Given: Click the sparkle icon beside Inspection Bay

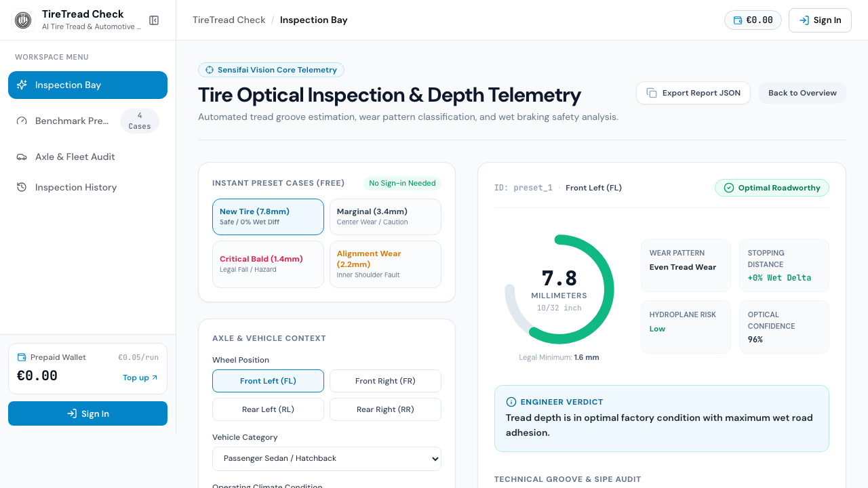Looking at the screenshot, I should [x=22, y=85].
